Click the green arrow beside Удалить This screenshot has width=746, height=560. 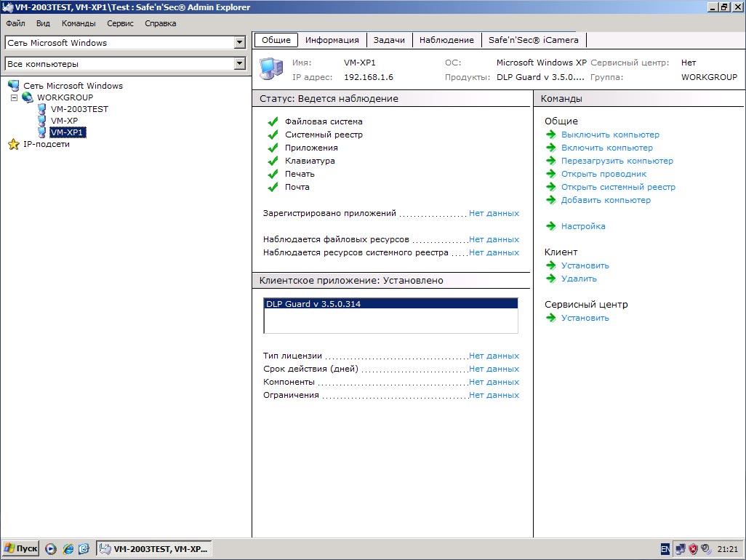coord(551,279)
